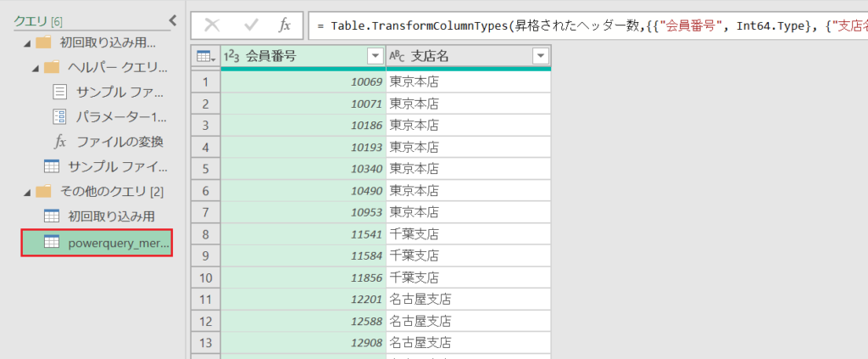Click the ABC data type icon of 支店名

[x=398, y=55]
